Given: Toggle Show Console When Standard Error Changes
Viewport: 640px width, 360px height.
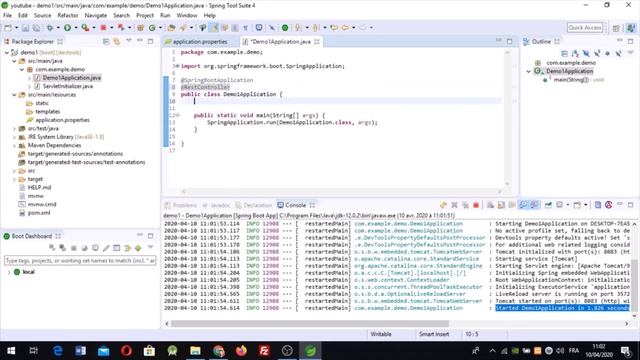Looking at the screenshot, I should pos(534,205).
